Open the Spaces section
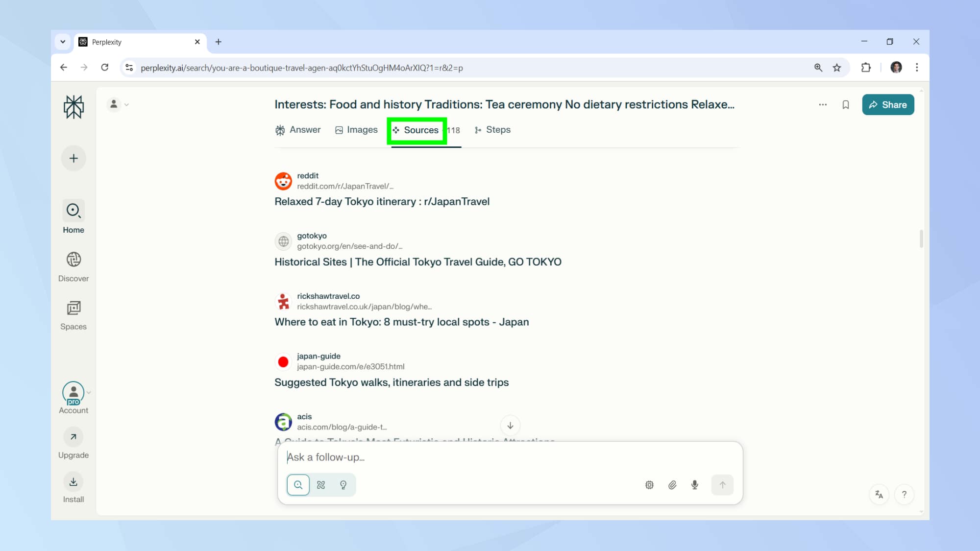The image size is (980, 551). point(73,315)
